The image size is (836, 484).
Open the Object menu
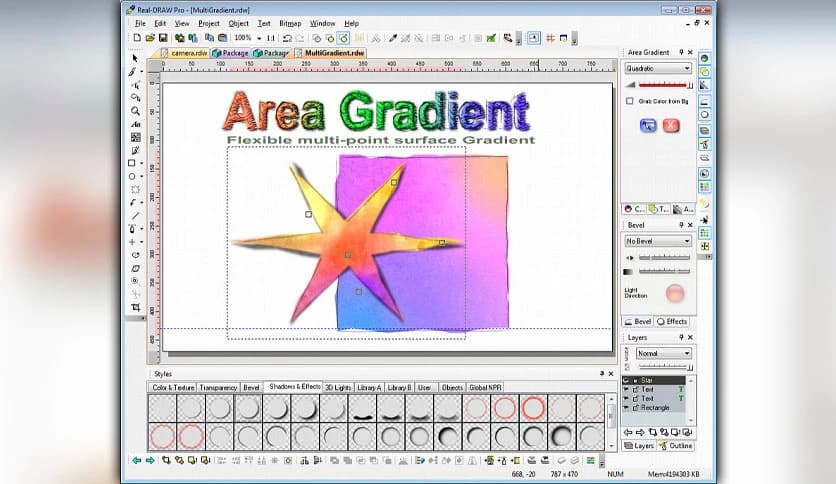(238, 23)
